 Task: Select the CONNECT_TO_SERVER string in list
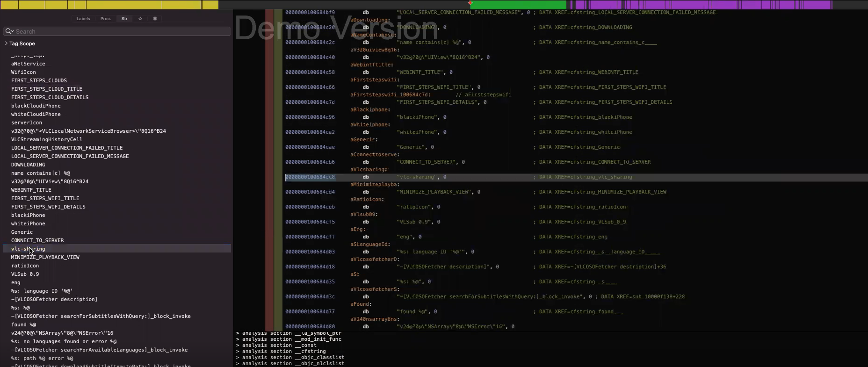click(37, 240)
